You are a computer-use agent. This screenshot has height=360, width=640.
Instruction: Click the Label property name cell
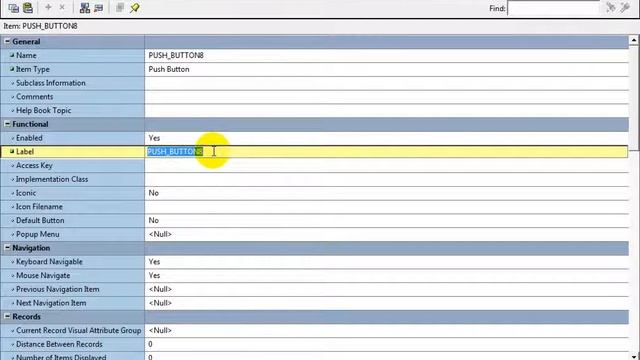point(73,152)
